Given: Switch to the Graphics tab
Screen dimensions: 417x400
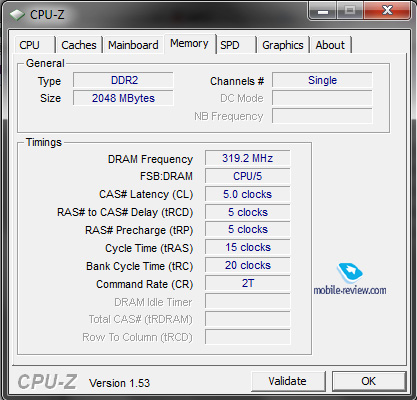Looking at the screenshot, I should 283,45.
